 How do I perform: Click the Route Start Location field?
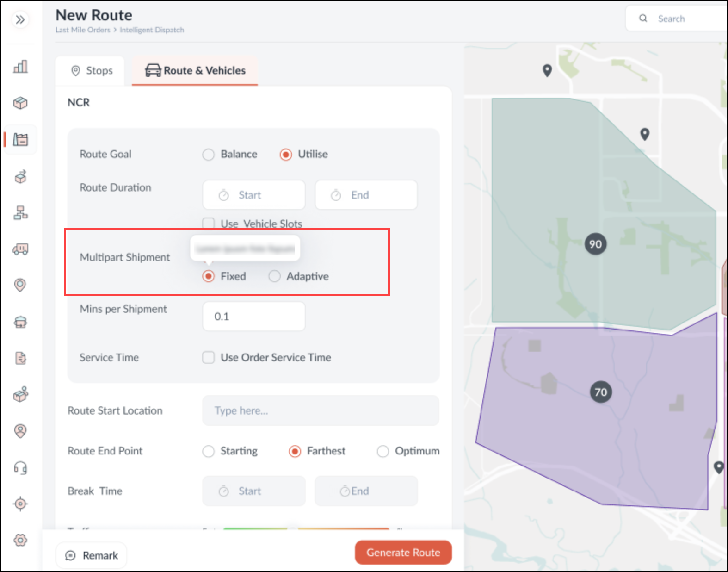pyautogui.click(x=321, y=410)
